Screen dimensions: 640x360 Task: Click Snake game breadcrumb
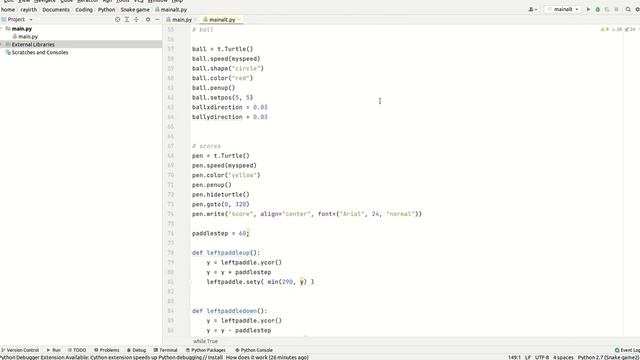[x=135, y=9]
